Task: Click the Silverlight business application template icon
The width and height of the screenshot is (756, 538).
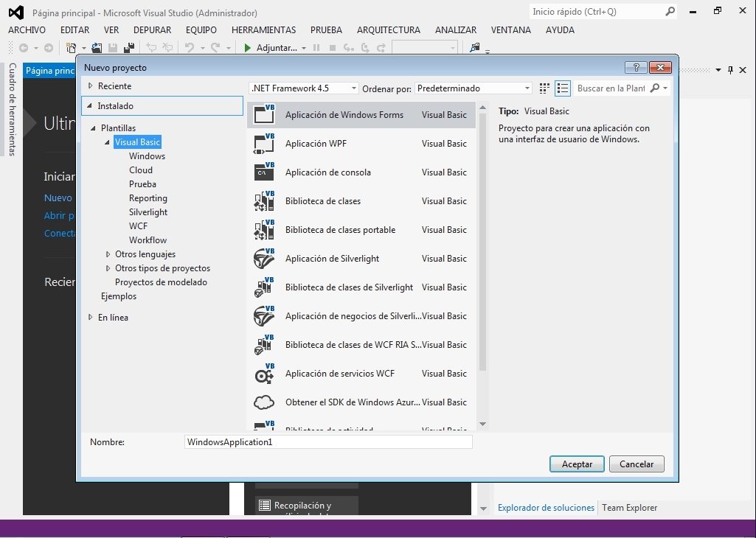Action: [x=264, y=316]
